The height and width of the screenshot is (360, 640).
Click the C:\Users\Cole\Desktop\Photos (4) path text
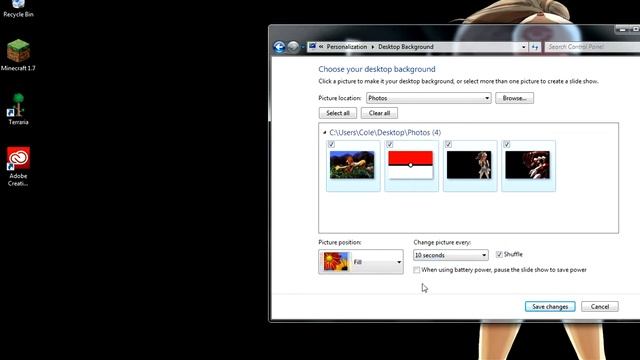(385, 133)
